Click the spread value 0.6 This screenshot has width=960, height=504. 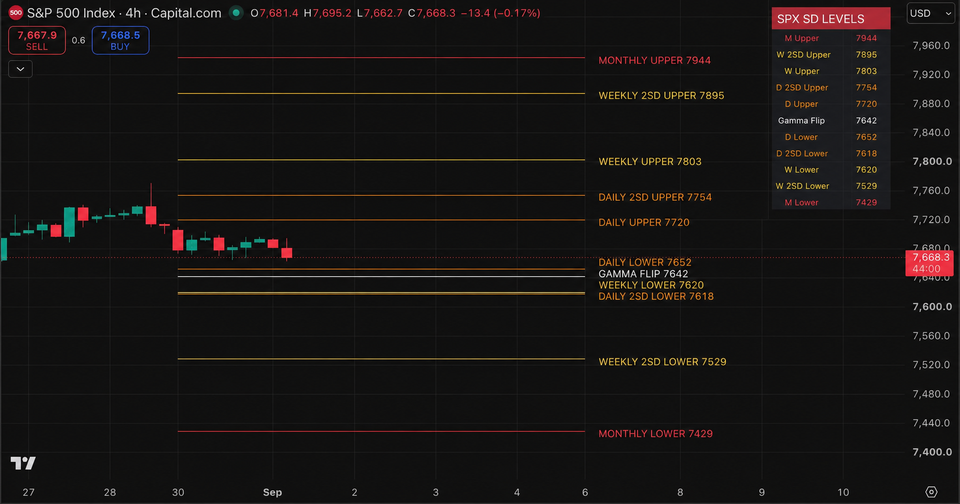(x=78, y=40)
